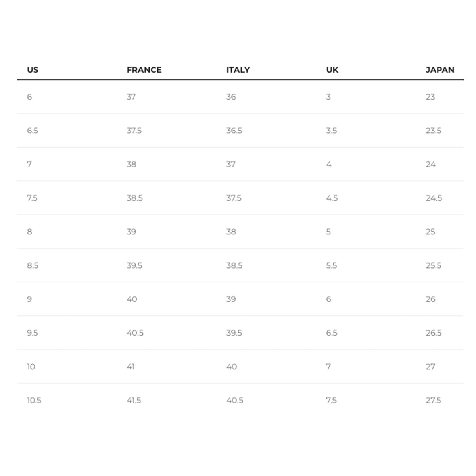Select Japan size 23 cell

click(x=430, y=97)
